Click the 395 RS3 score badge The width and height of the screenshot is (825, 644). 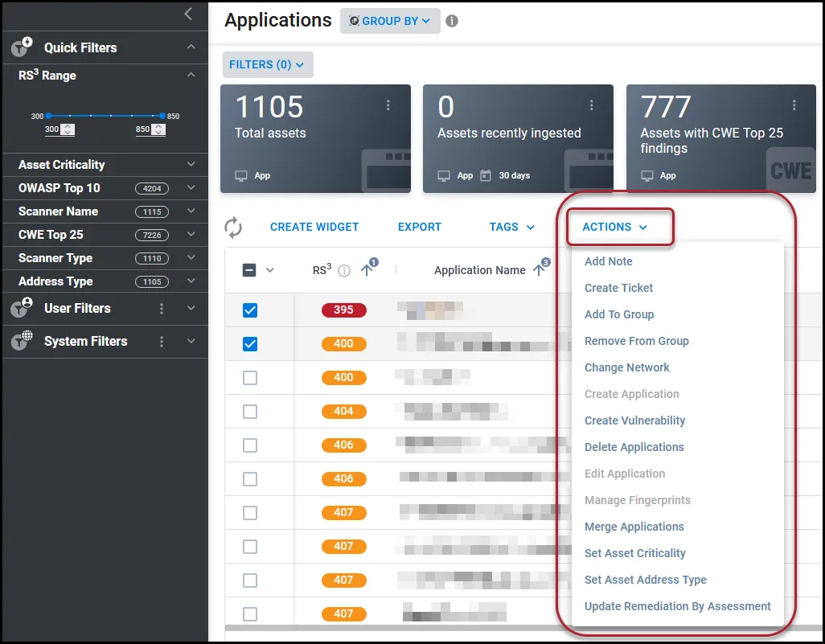tap(343, 310)
